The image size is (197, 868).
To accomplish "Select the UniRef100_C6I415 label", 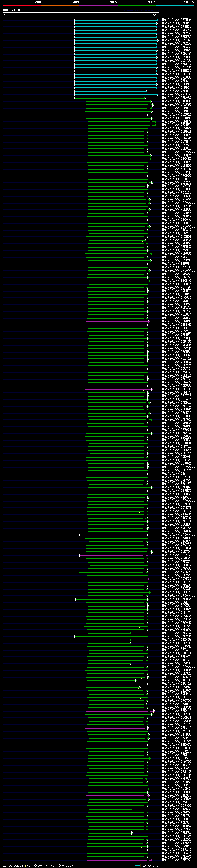I will click(177, 400).
